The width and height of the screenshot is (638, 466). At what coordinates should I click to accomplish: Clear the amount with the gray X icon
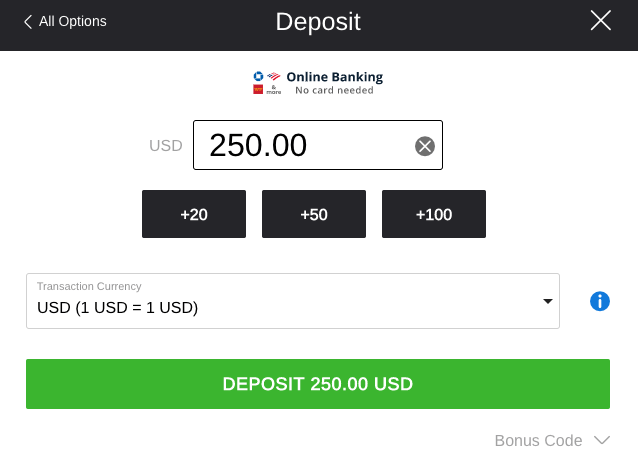425,146
